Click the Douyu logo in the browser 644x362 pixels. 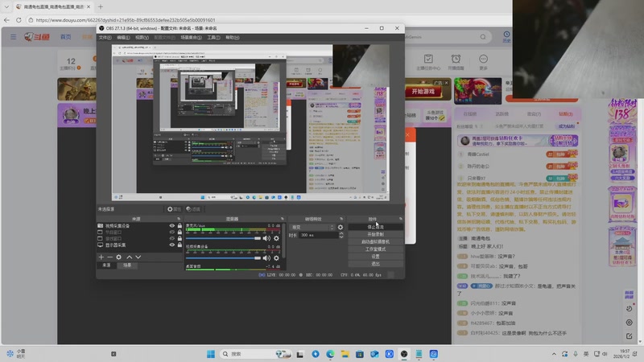[36, 37]
